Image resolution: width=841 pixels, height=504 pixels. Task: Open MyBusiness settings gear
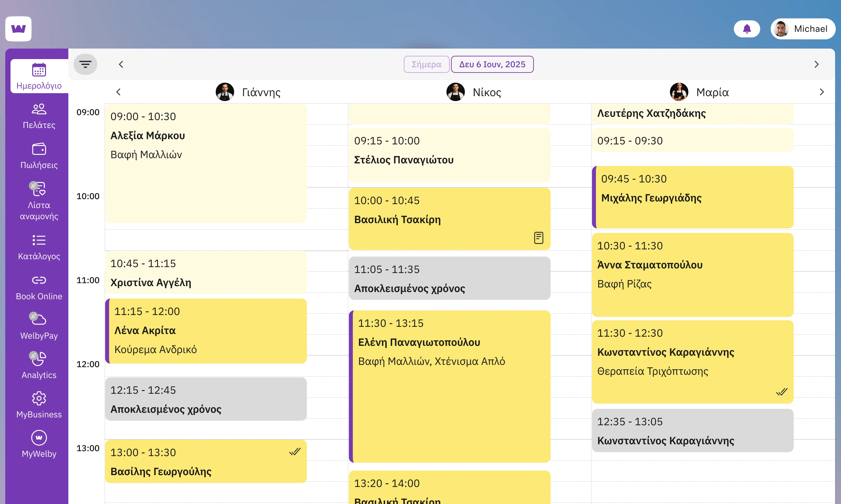[x=39, y=398]
